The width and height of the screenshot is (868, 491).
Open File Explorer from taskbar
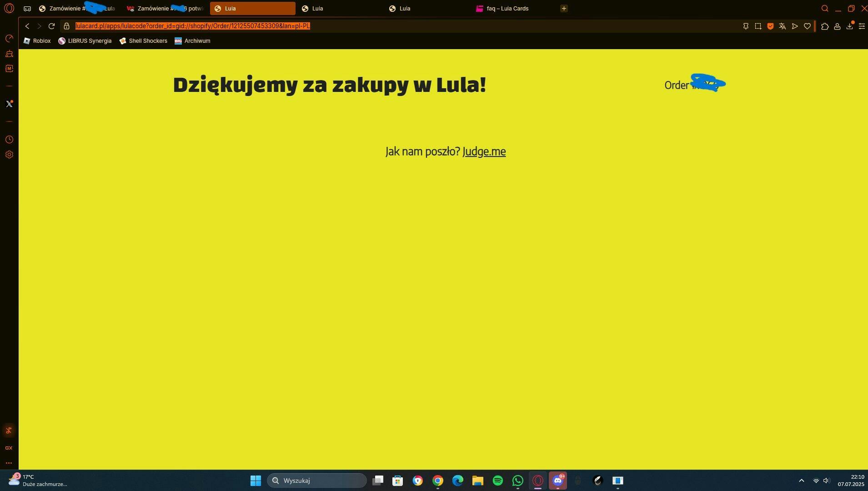click(478, 481)
